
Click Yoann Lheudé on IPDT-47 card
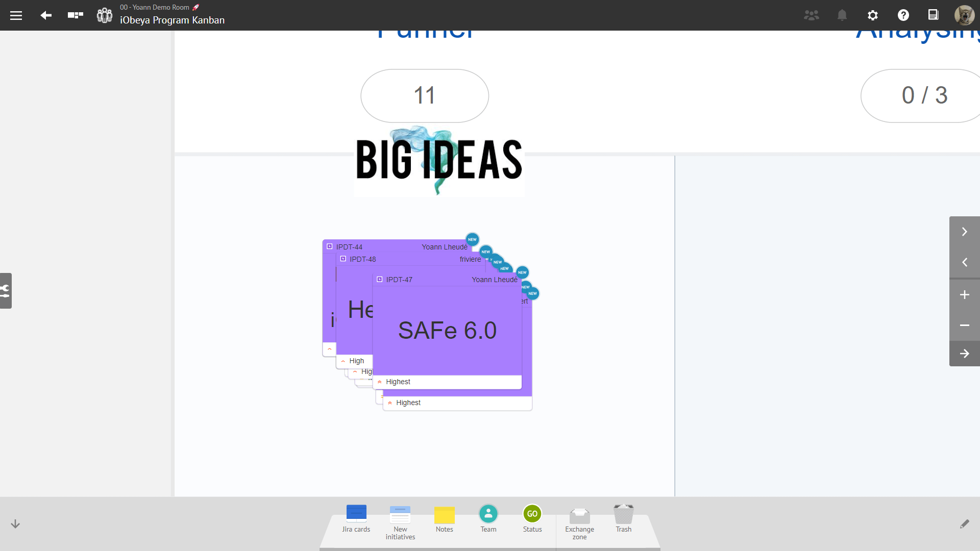click(x=495, y=280)
